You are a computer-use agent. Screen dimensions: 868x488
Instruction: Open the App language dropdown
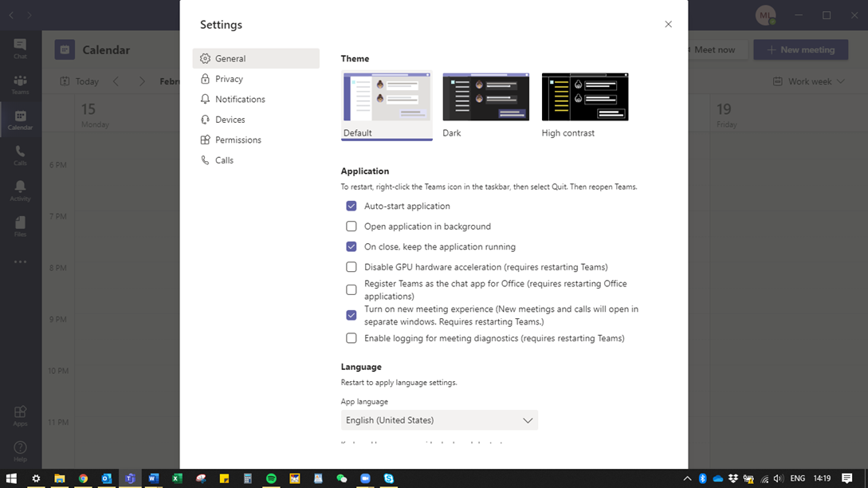coord(439,420)
